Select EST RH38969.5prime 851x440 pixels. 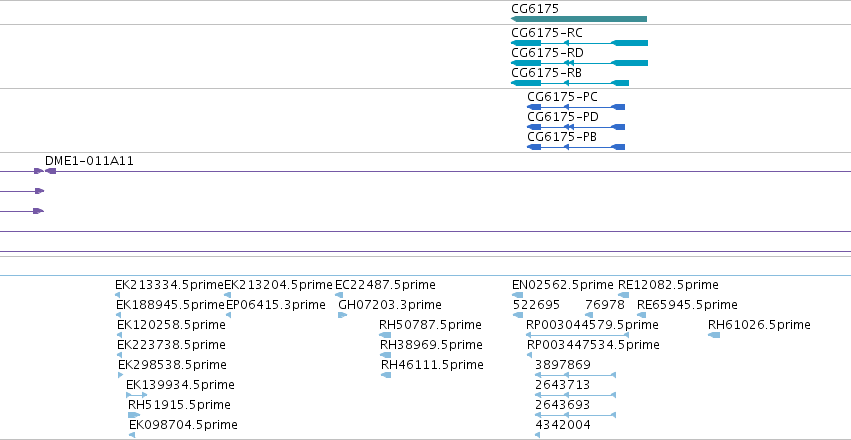pyautogui.click(x=431, y=345)
